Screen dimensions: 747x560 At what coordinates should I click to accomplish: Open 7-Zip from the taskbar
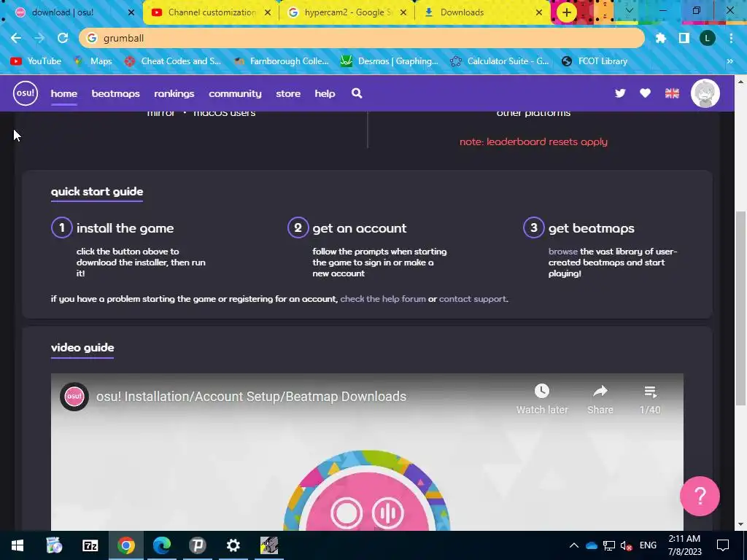90,545
